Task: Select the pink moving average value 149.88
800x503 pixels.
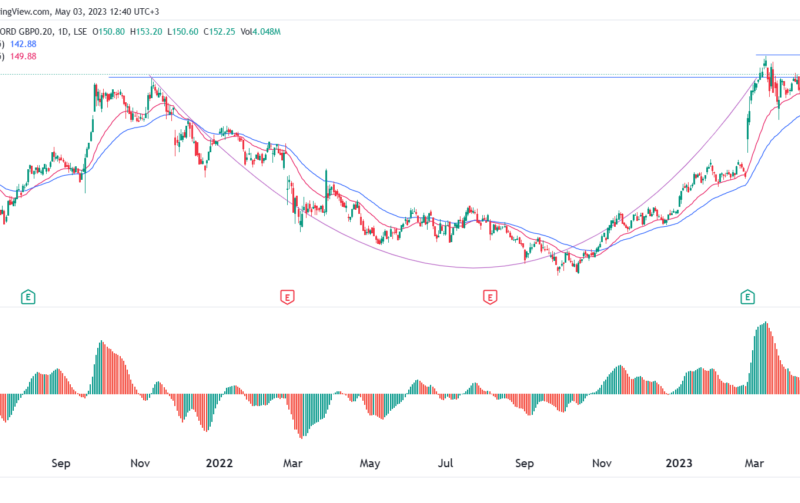Action: click(23, 56)
